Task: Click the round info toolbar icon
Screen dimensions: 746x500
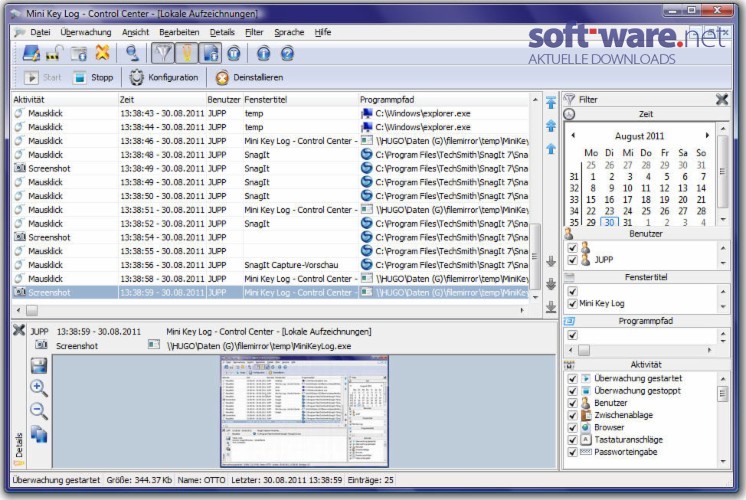Action: coord(264,53)
